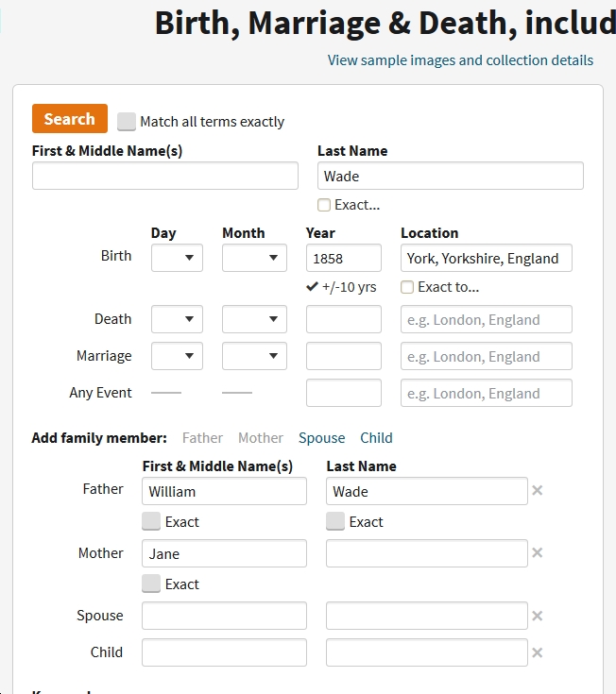Expand the Marriage Day dropdown
This screenshot has width=616, height=694.
[x=177, y=356]
